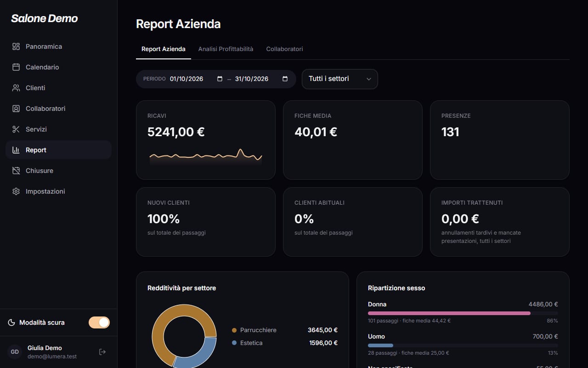588x368 pixels.
Task: Click the Clienti people icon
Action: pyautogui.click(x=16, y=88)
